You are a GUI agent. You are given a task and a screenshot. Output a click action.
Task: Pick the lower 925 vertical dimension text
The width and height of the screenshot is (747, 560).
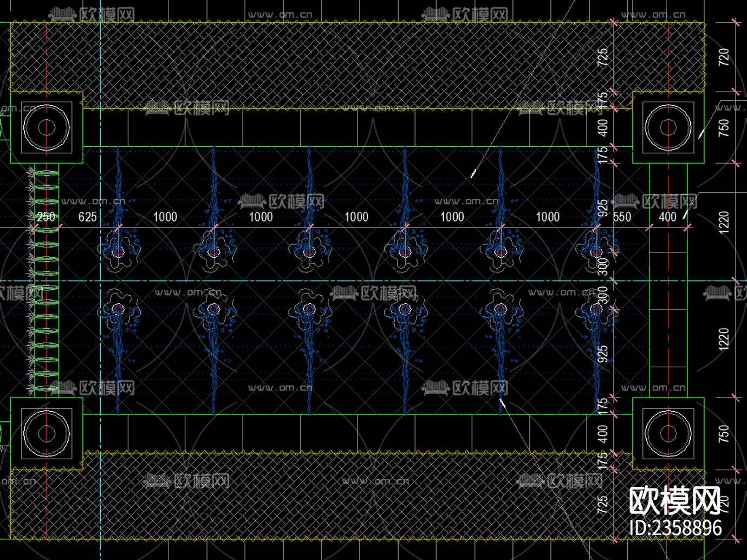(x=602, y=355)
